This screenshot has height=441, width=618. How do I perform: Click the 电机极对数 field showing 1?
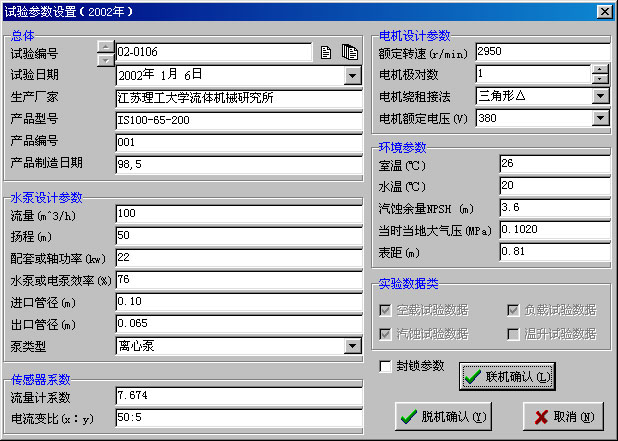[x=533, y=74]
